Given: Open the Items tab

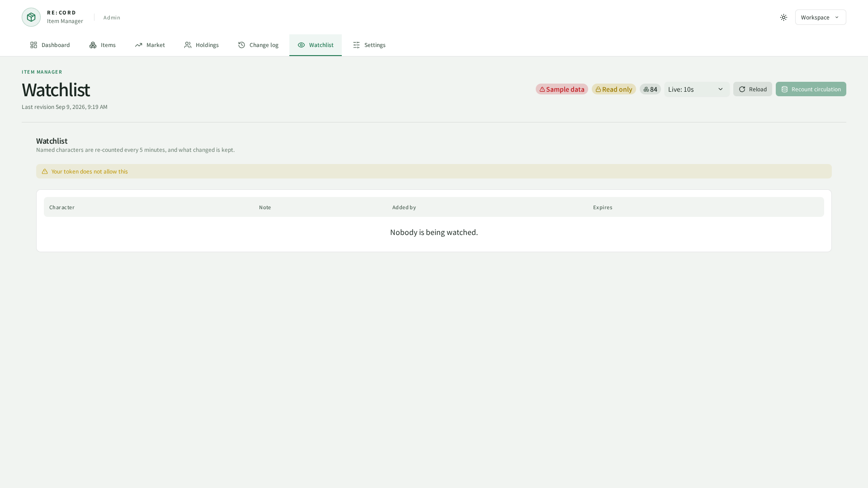Looking at the screenshot, I should 103,45.
